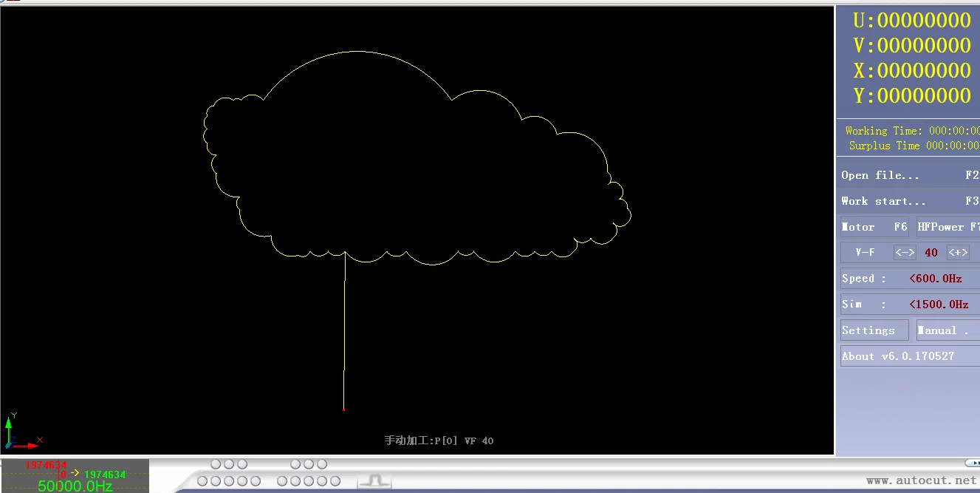980x493 pixels.
Task: Open the Manual operation menu
Action: point(947,330)
